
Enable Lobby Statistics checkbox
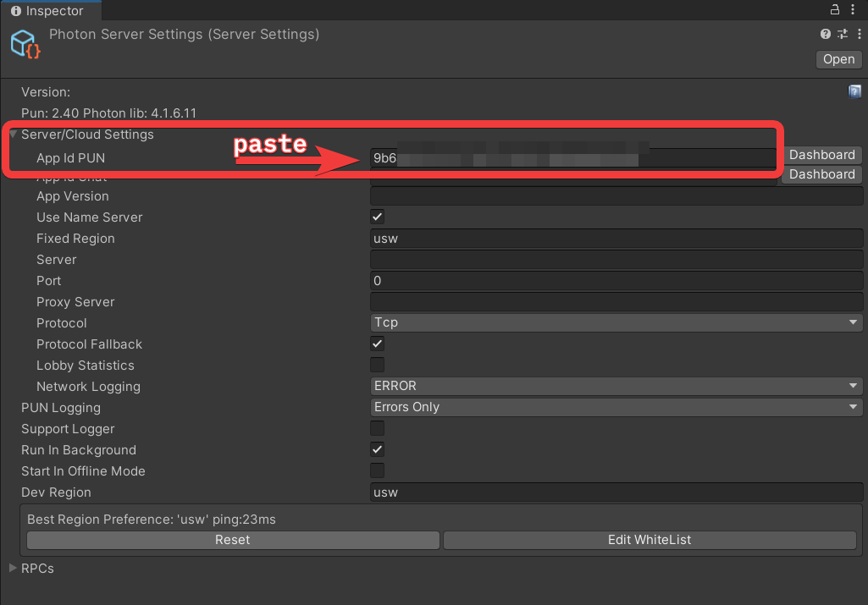[x=377, y=365]
